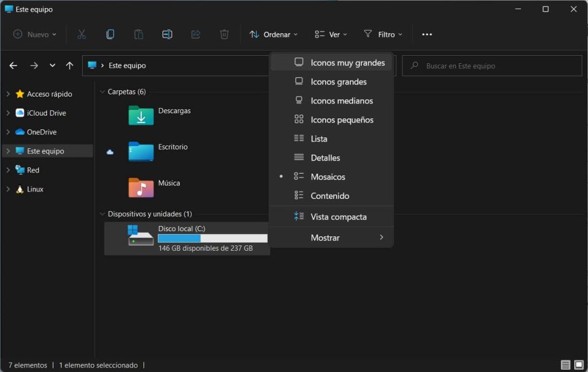Click the search magnifier icon
This screenshot has height=372, width=588.
(x=415, y=66)
